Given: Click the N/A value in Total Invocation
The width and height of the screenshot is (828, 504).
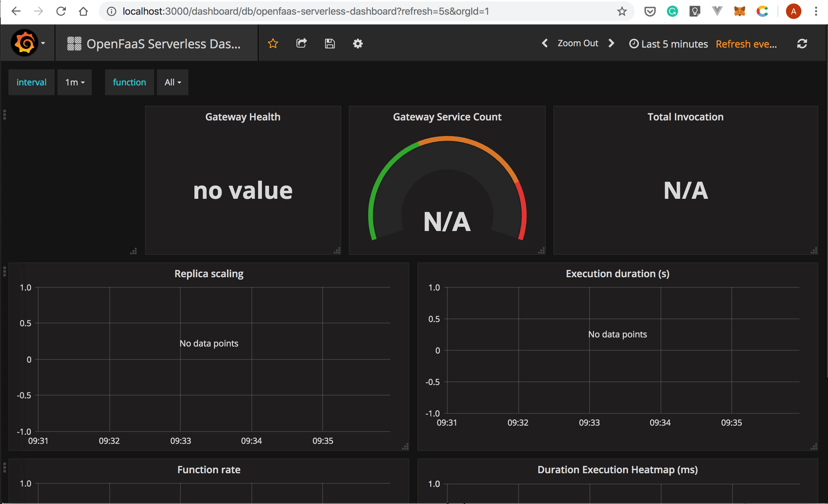Looking at the screenshot, I should (686, 191).
